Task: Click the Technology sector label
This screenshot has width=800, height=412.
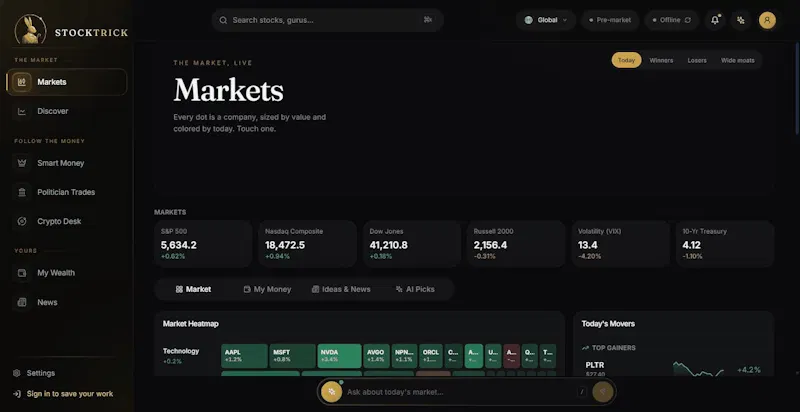Action: [x=181, y=351]
